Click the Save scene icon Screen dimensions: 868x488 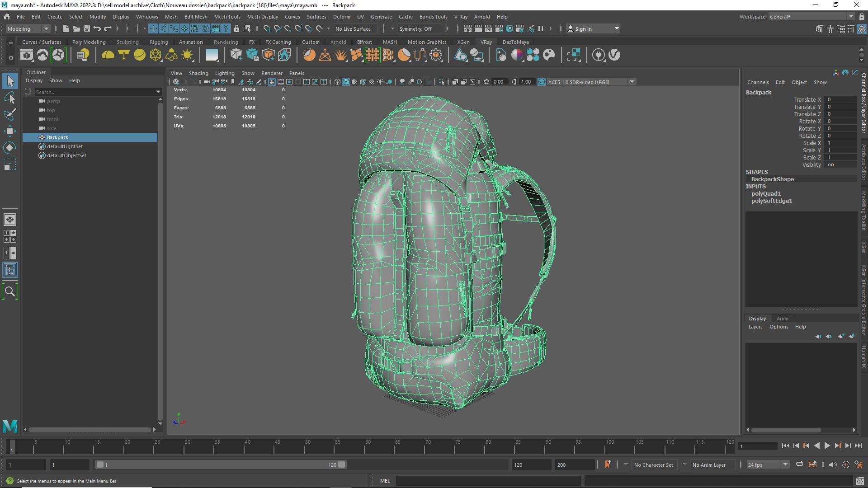(87, 28)
